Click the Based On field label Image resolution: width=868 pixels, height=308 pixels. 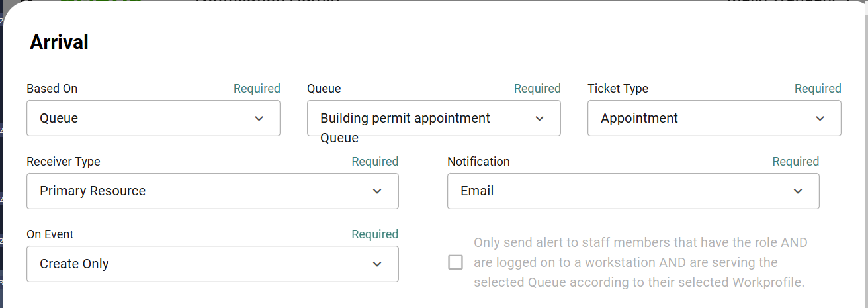tap(52, 89)
